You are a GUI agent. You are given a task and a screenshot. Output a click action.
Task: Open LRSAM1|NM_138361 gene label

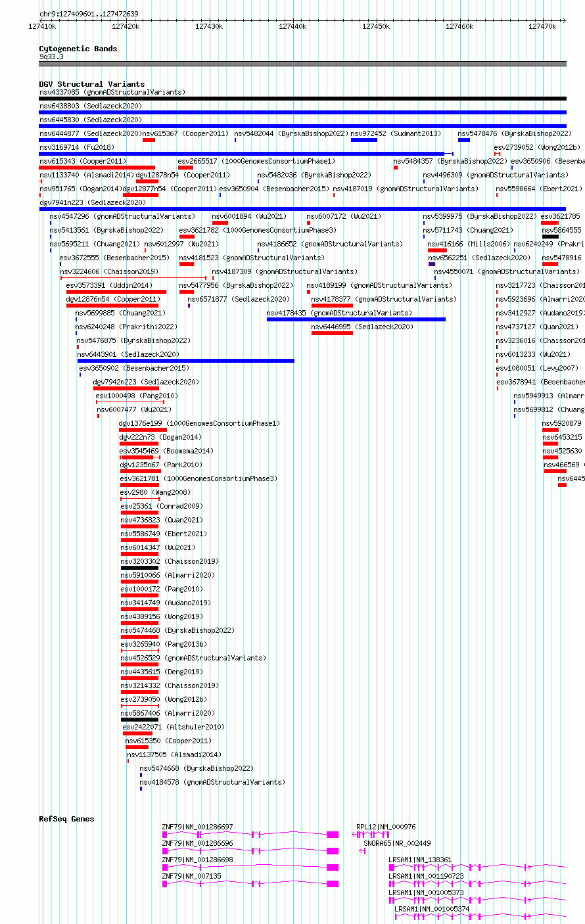click(420, 860)
